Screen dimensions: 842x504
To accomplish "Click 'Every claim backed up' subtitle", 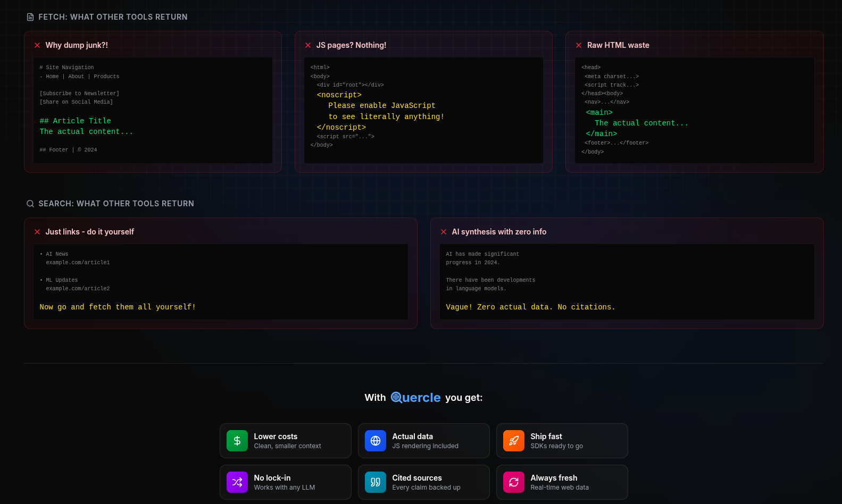I will (x=426, y=488).
